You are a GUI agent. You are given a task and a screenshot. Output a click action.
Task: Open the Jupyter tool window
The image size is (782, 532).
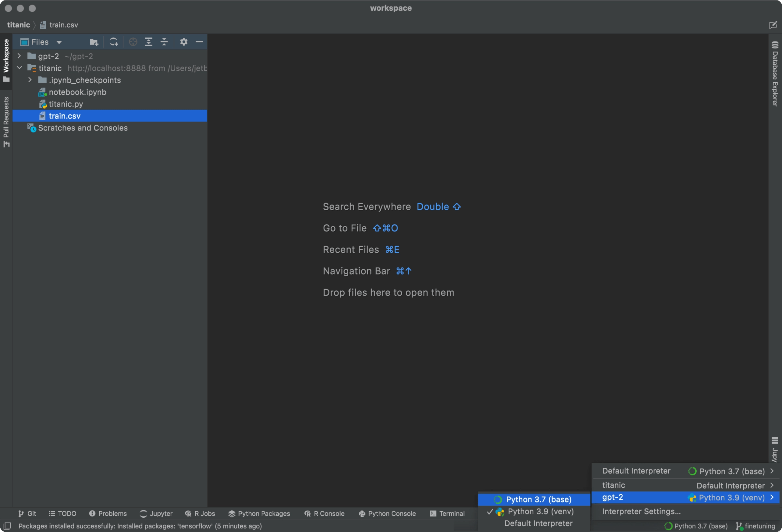(x=156, y=513)
